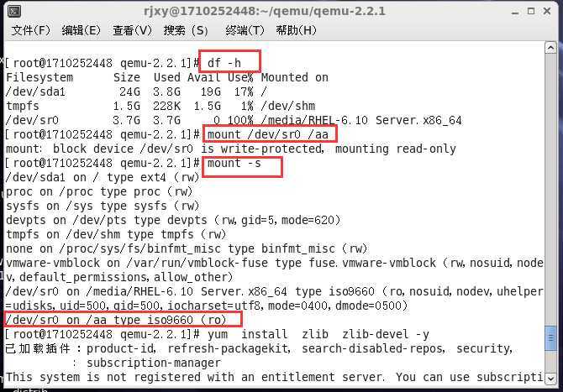Image resolution: width=563 pixels, height=392 pixels.
Task: Open the 查看(V) menu
Action: point(132,30)
